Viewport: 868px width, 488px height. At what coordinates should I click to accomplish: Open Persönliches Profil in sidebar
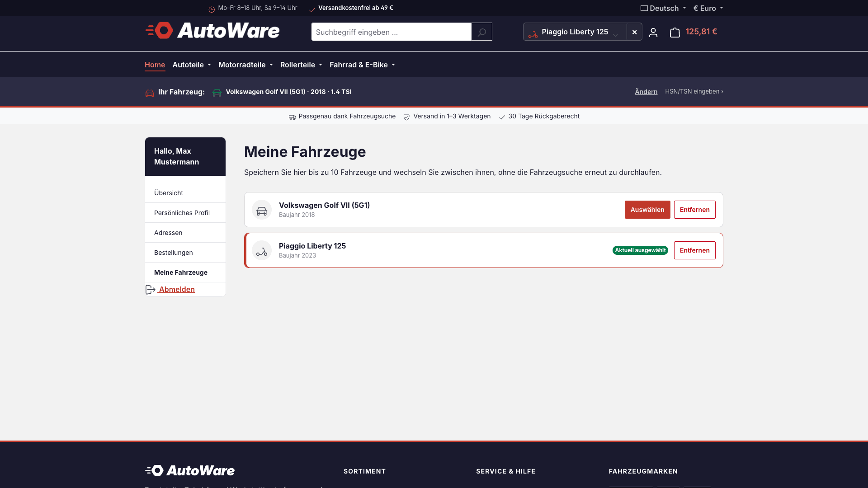[185, 213]
